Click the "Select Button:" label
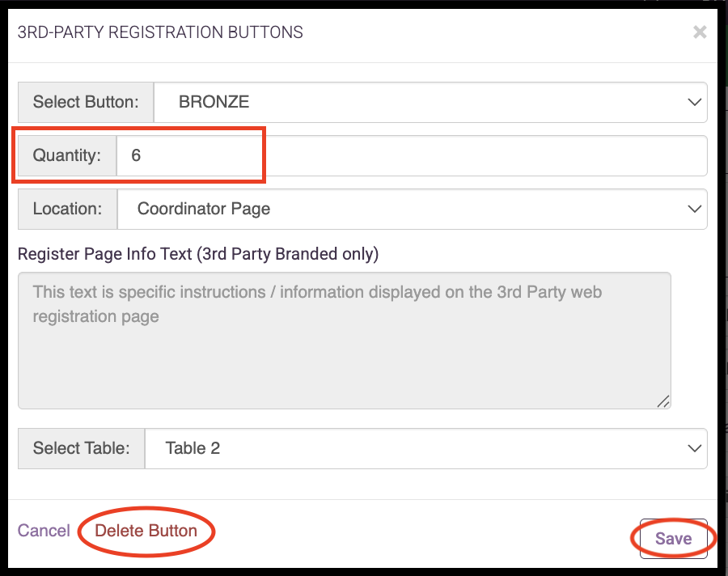Screen dimensions: 728x576 [86, 102]
